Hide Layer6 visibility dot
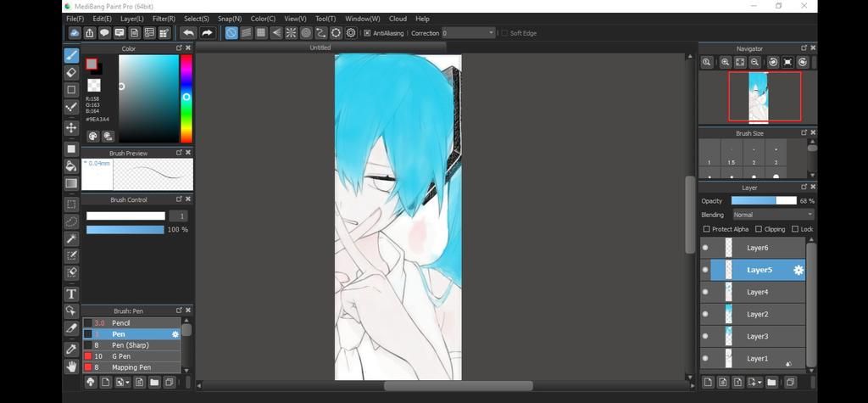 click(705, 248)
